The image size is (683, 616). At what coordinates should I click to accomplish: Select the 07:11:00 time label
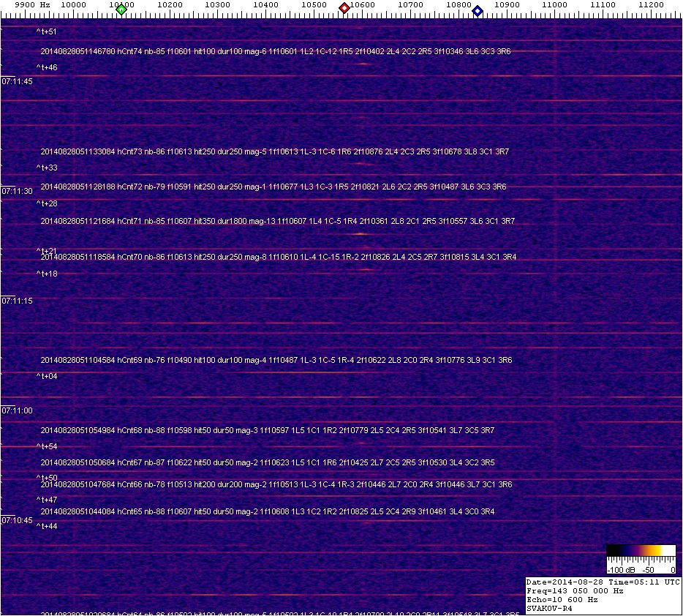[x=17, y=410]
